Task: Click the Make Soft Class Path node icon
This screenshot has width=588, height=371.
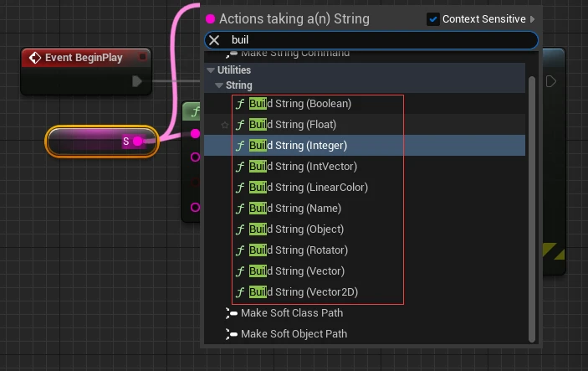Action: coord(232,313)
